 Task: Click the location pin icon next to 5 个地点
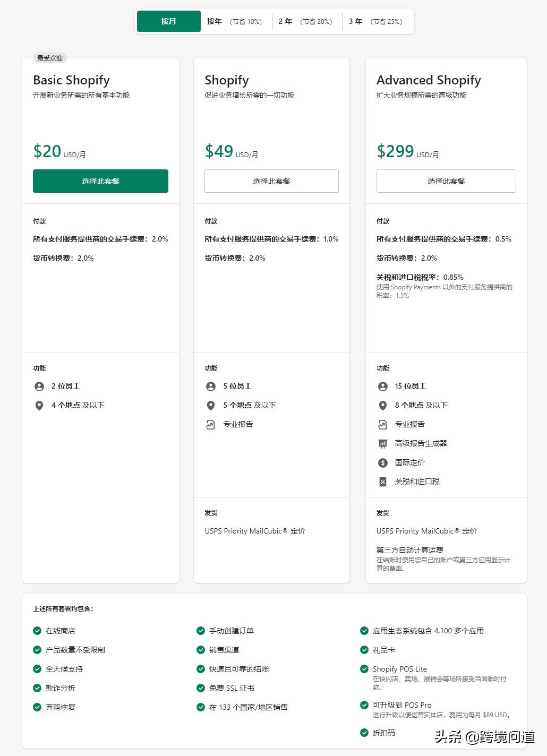tap(210, 406)
